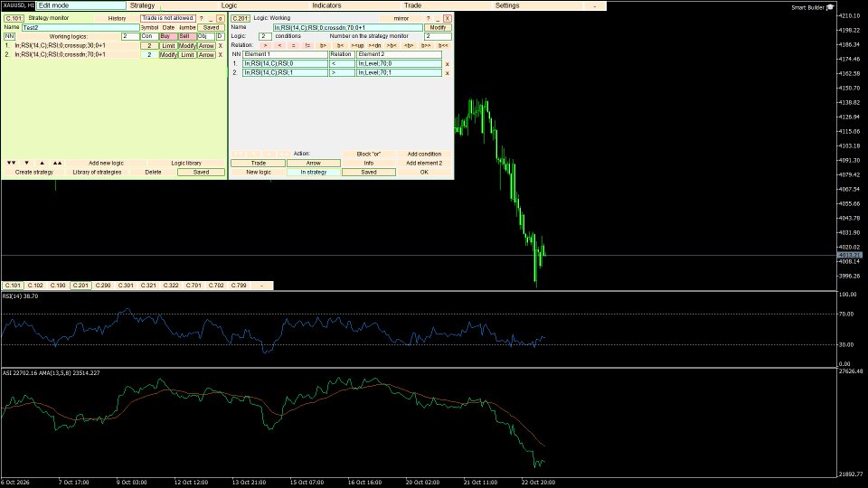Screen dimensions: 868x488
Task: Toggle the Con column header
Action: 149,36
